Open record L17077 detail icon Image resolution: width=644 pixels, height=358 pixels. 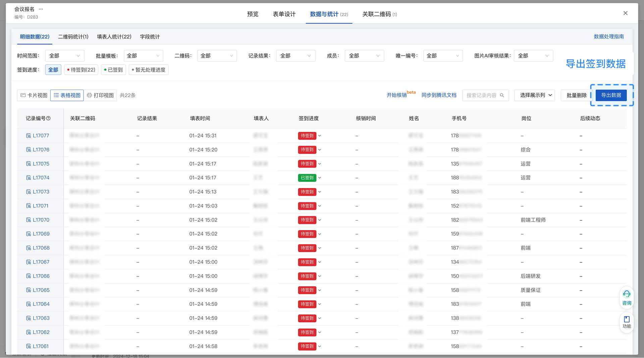(29, 136)
